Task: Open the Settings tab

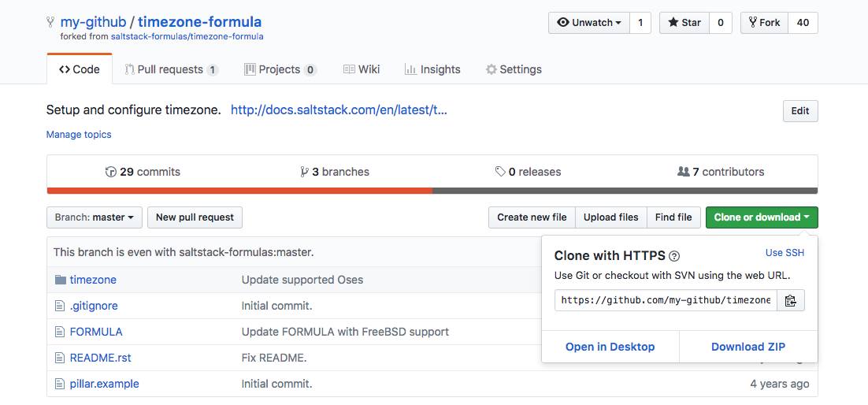Action: 514,69
